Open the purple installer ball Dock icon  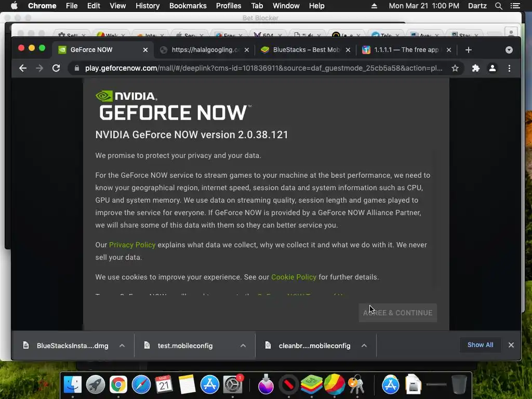(265, 385)
